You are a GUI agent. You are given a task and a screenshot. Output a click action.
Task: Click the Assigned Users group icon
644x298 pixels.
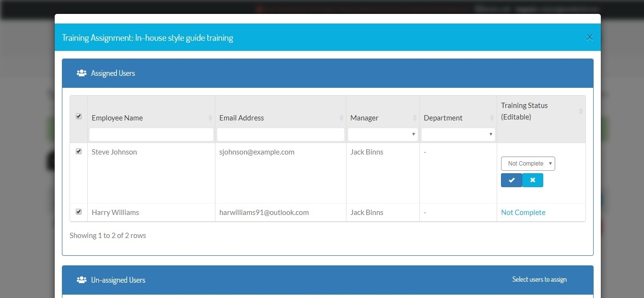point(82,73)
